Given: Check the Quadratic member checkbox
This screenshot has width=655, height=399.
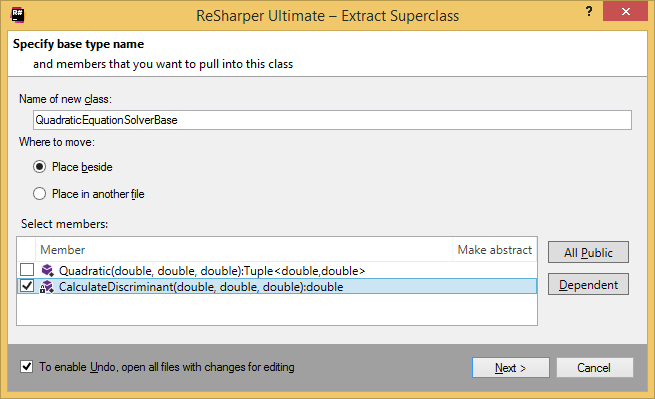Looking at the screenshot, I should click(x=27, y=270).
